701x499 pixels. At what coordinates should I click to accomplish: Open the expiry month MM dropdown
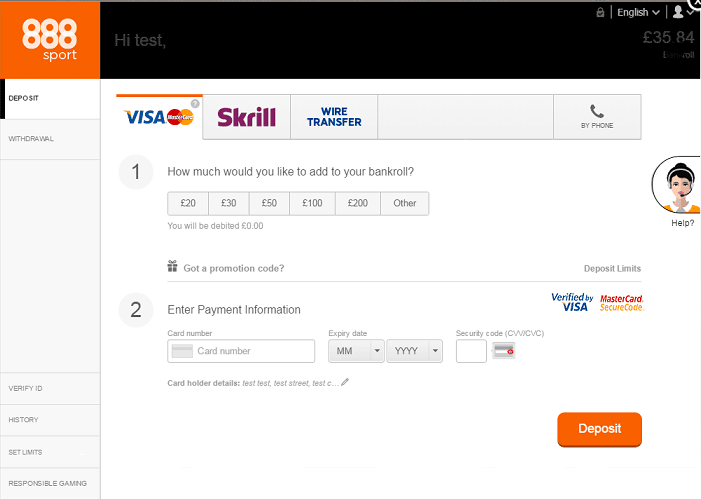tap(356, 351)
